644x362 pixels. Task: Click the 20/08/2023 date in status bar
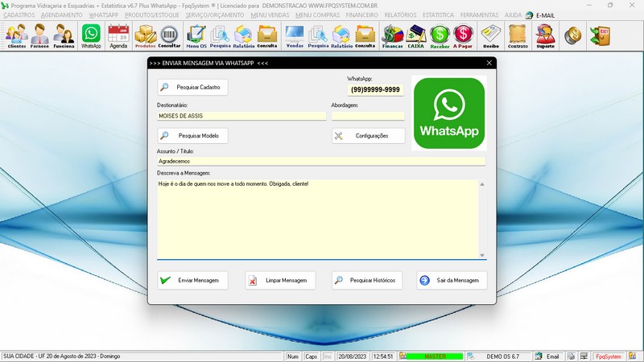tap(353, 356)
